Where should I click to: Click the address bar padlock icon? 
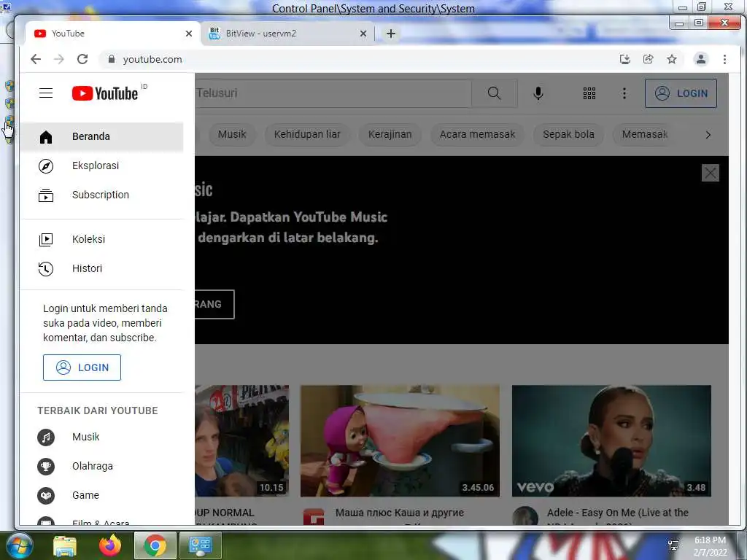[112, 59]
